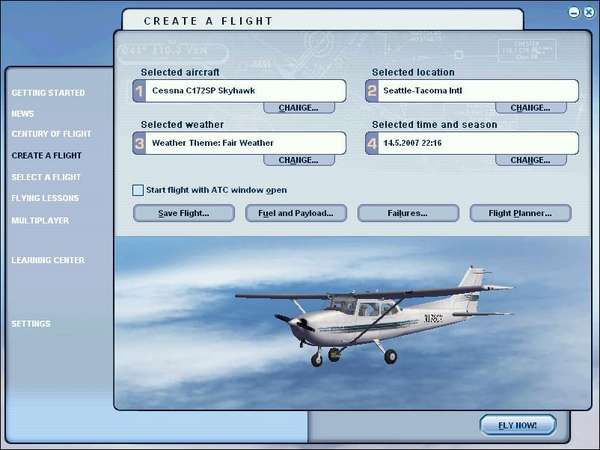Open the Failures dialog
Viewport: 600px width, 450px height.
pos(408,213)
